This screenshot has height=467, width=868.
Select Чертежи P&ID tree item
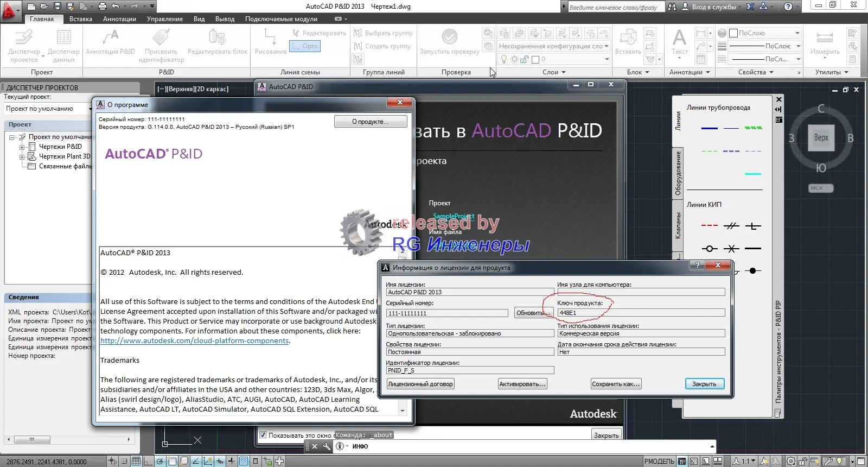pos(60,147)
